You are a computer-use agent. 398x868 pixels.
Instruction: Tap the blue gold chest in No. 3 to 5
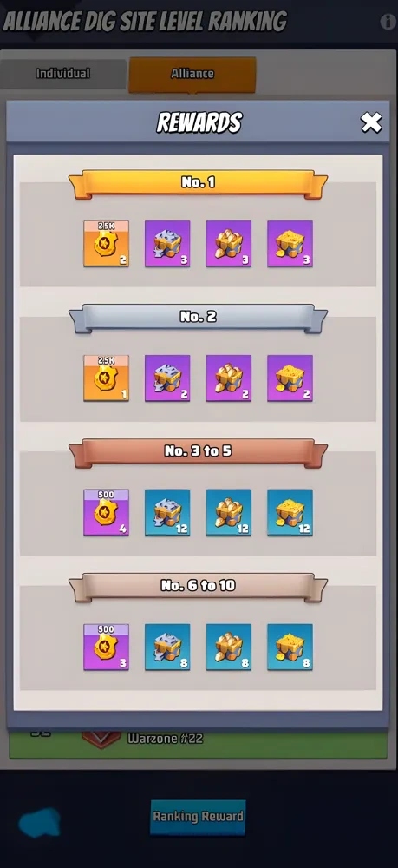click(x=290, y=513)
